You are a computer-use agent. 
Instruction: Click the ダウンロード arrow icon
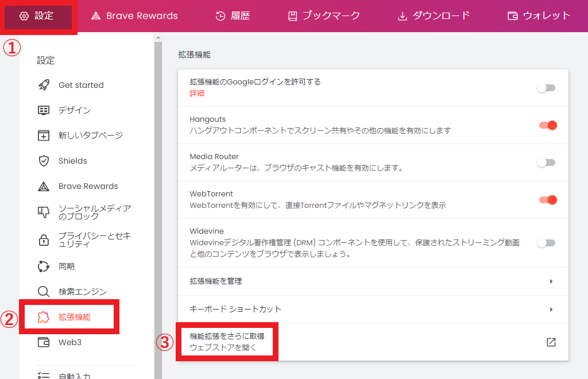pyautogui.click(x=403, y=16)
